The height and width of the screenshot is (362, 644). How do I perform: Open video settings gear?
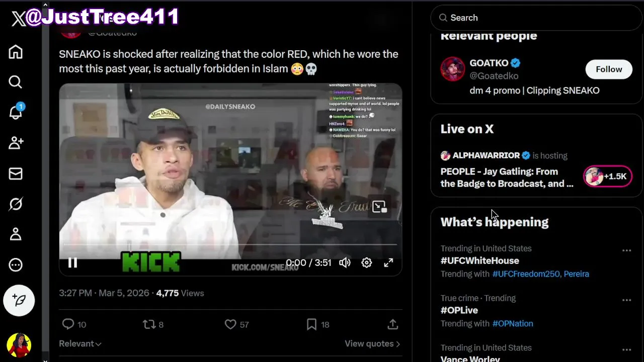[367, 262]
